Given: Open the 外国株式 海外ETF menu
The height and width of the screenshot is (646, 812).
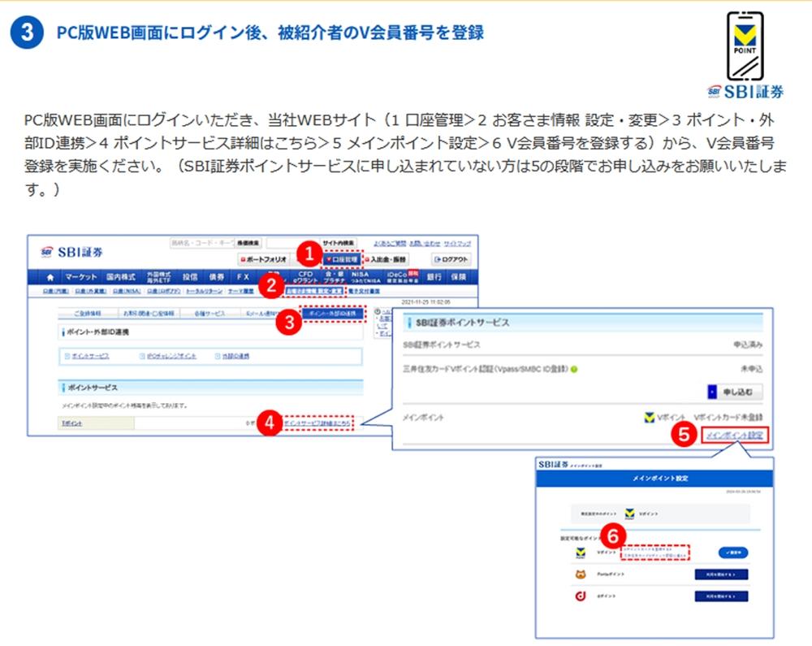Looking at the screenshot, I should (x=158, y=277).
